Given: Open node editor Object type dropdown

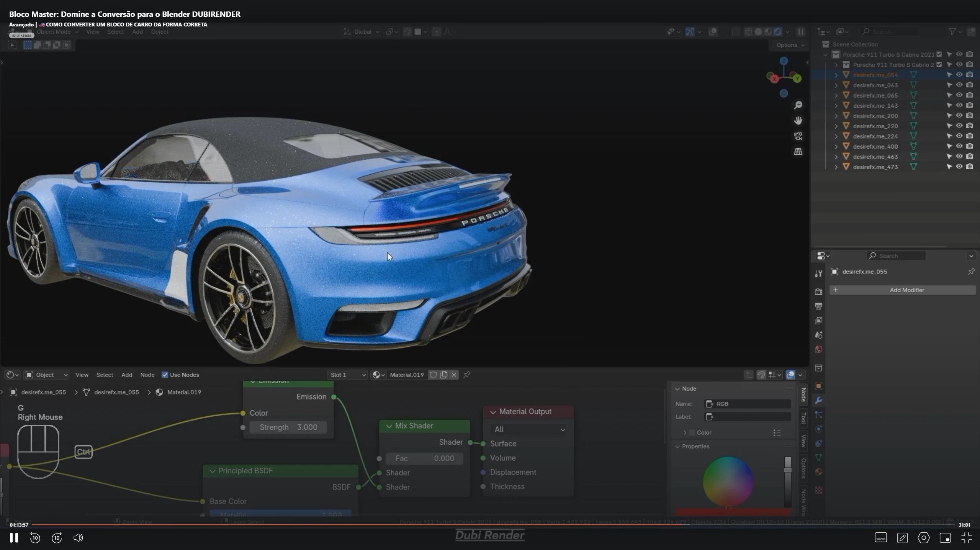Looking at the screenshot, I should [46, 375].
